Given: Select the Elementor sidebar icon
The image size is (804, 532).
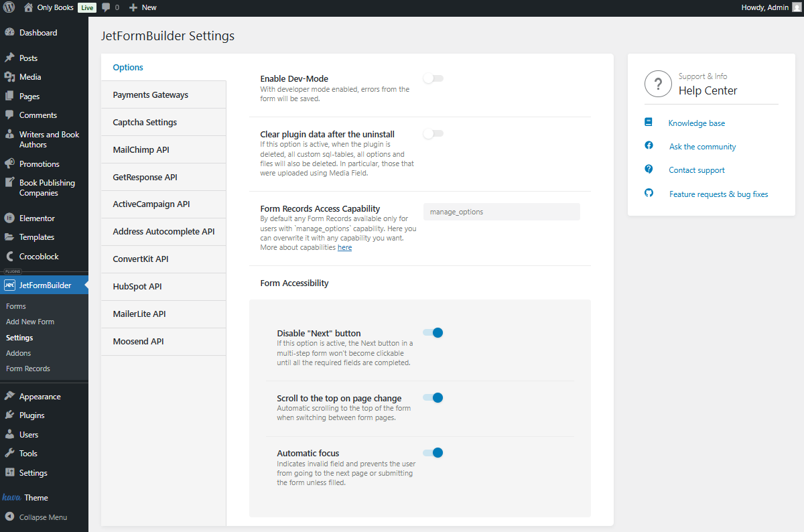Looking at the screenshot, I should 10,217.
